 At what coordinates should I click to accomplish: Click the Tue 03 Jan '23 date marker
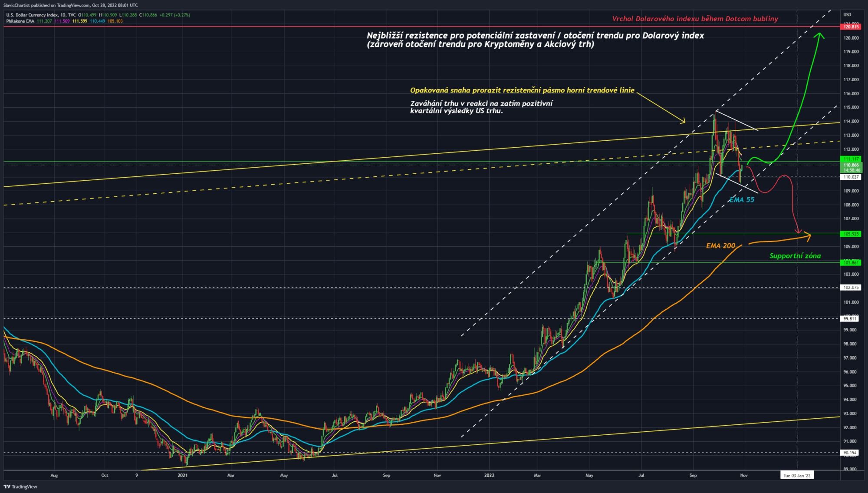click(x=797, y=475)
